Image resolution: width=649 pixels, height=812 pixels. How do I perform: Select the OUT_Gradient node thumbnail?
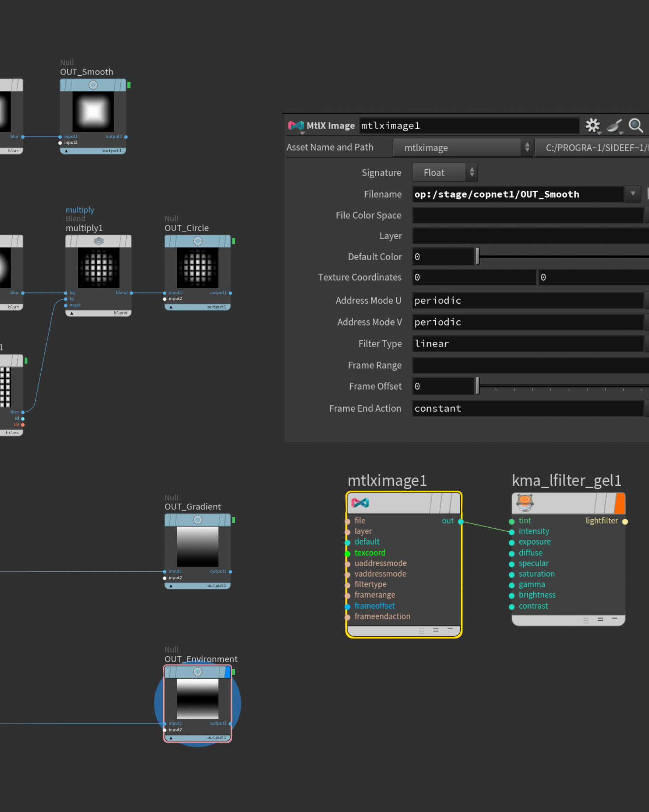[x=197, y=546]
